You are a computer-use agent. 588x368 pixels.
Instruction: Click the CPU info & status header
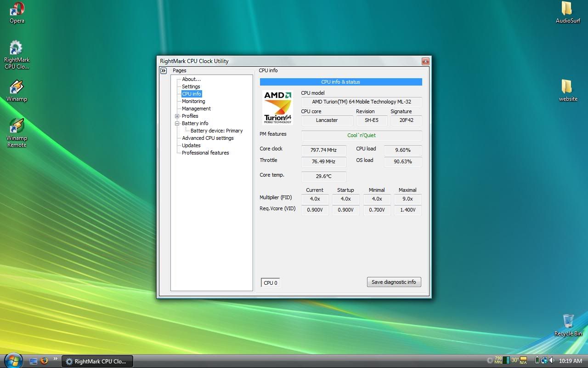[x=341, y=82]
